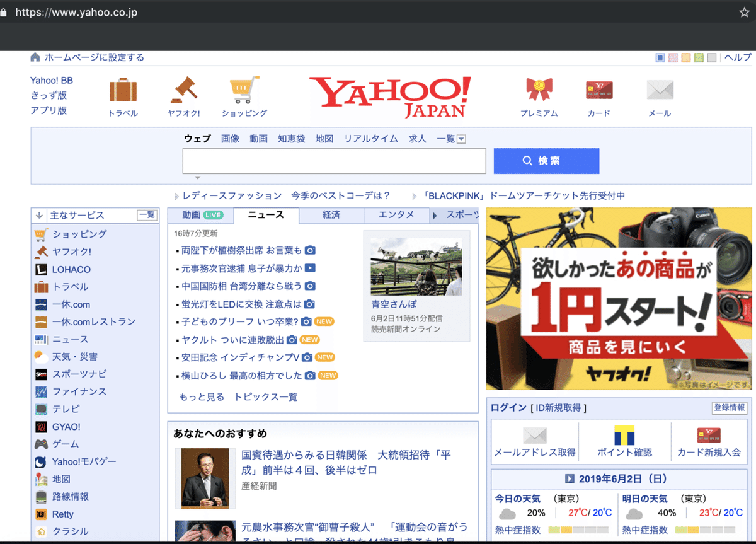
Task: Click the down arrow beside 主なサービス
Action: tap(39, 215)
